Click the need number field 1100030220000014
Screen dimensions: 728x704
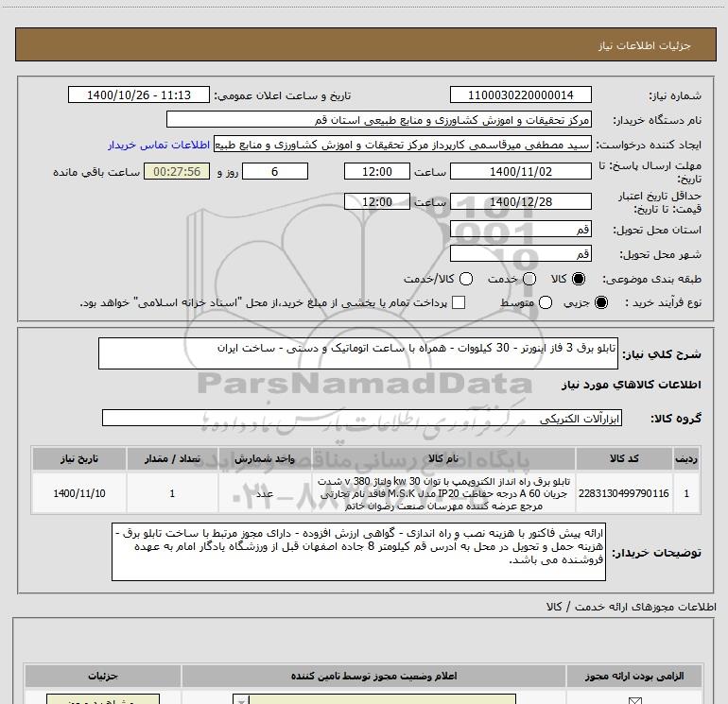click(x=520, y=95)
